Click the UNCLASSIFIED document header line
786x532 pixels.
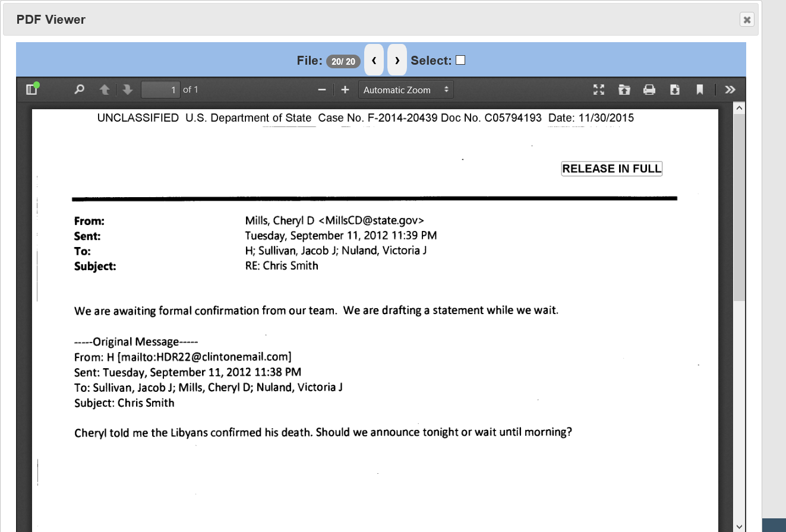point(365,118)
